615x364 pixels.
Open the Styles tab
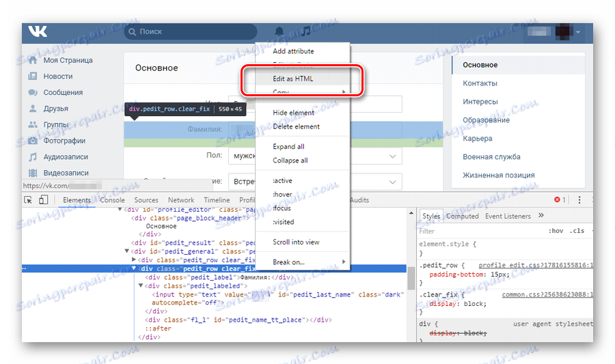pyautogui.click(x=431, y=216)
